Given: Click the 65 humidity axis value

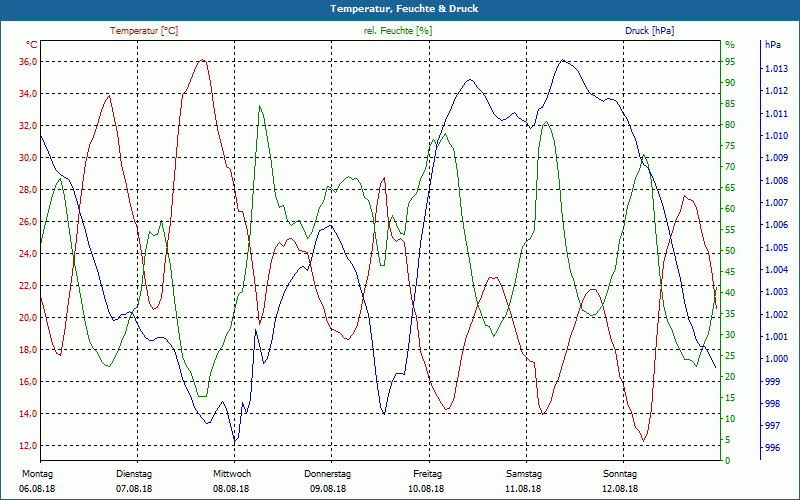Looking at the screenshot, I should 730,188.
